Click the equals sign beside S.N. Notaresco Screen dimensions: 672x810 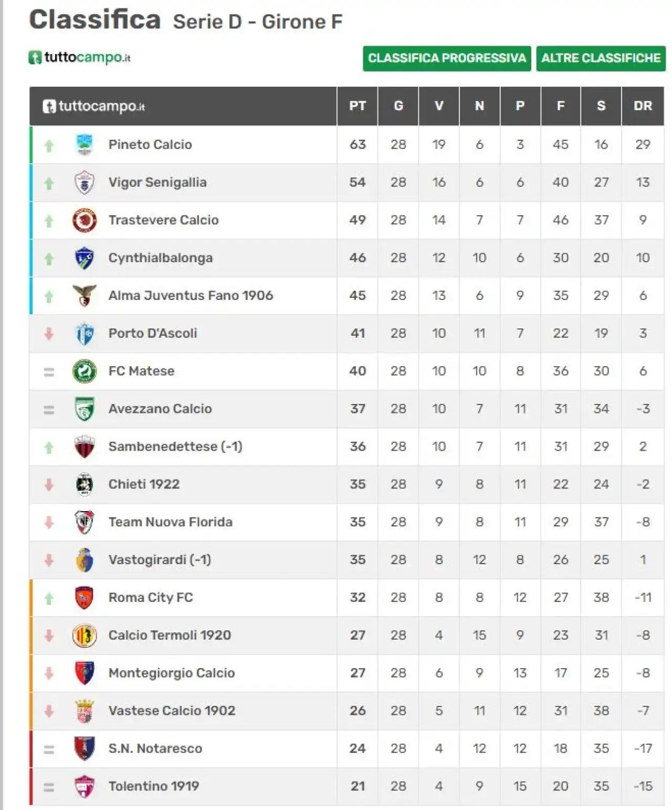point(49,750)
